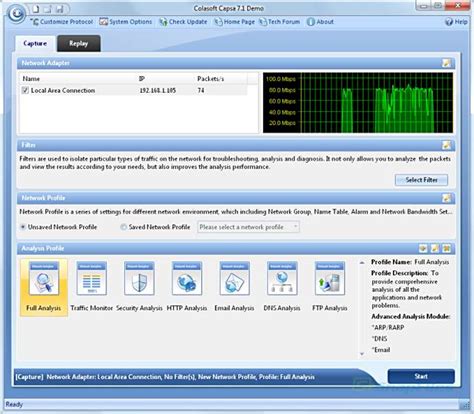Select the Email Analysis profile
The height and width of the screenshot is (414, 474).
pyautogui.click(x=234, y=287)
